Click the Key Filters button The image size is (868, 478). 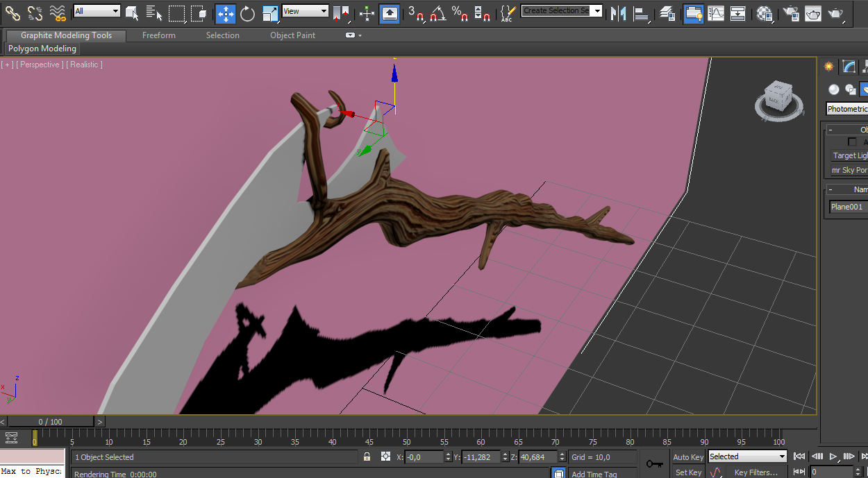point(756,472)
